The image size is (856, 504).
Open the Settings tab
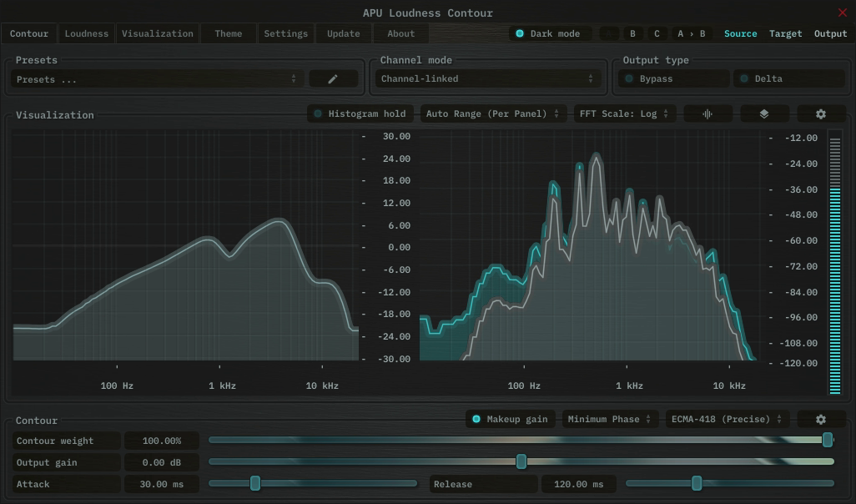click(x=286, y=33)
